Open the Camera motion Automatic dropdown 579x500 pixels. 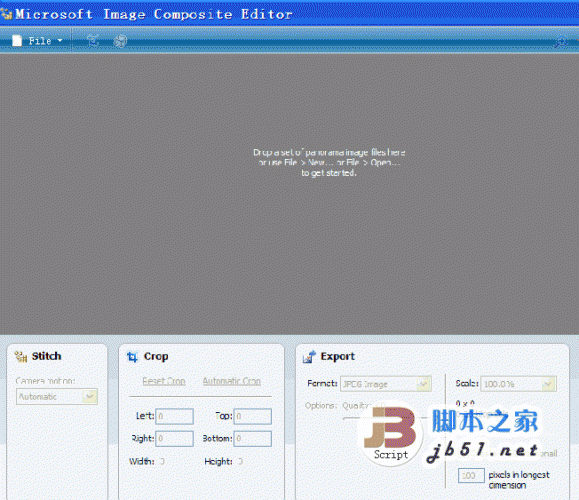pos(57,397)
